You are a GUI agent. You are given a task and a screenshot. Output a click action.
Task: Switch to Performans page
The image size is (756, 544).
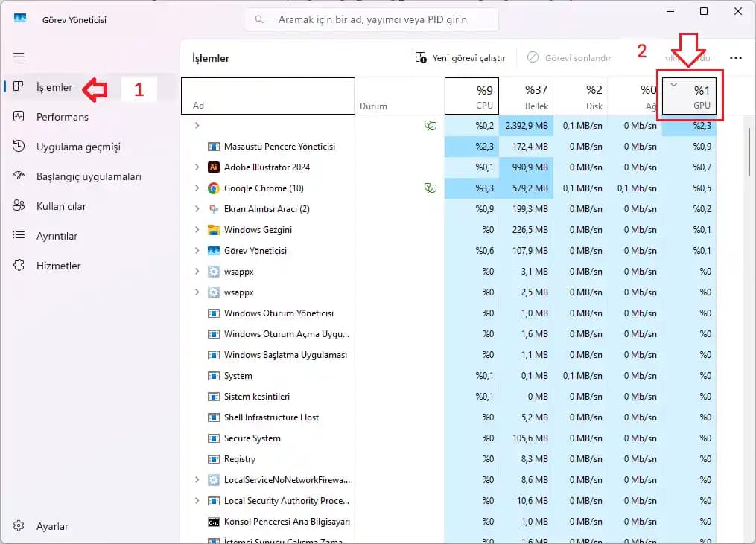click(63, 117)
